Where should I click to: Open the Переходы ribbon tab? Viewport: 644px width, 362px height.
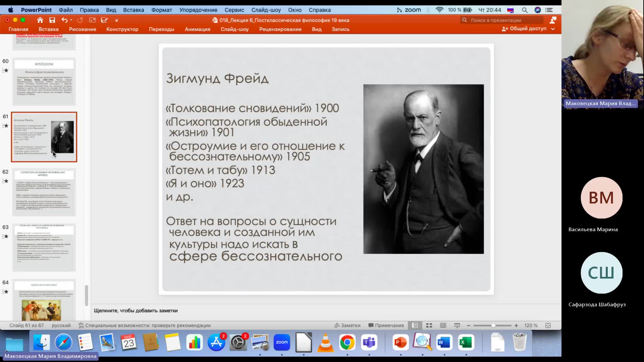162,29
